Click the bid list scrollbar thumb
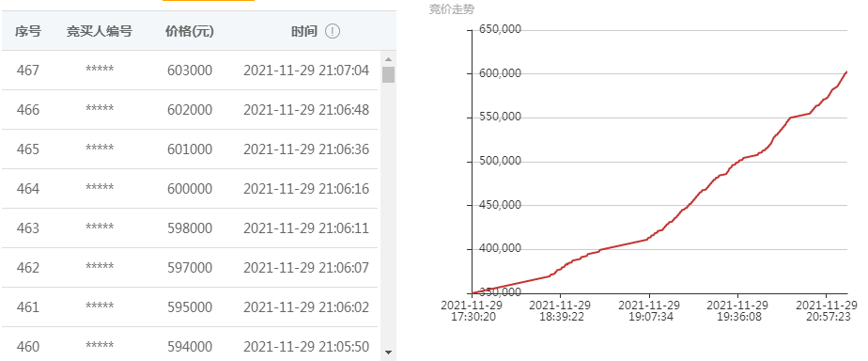The height and width of the screenshot is (361, 868). tap(388, 74)
